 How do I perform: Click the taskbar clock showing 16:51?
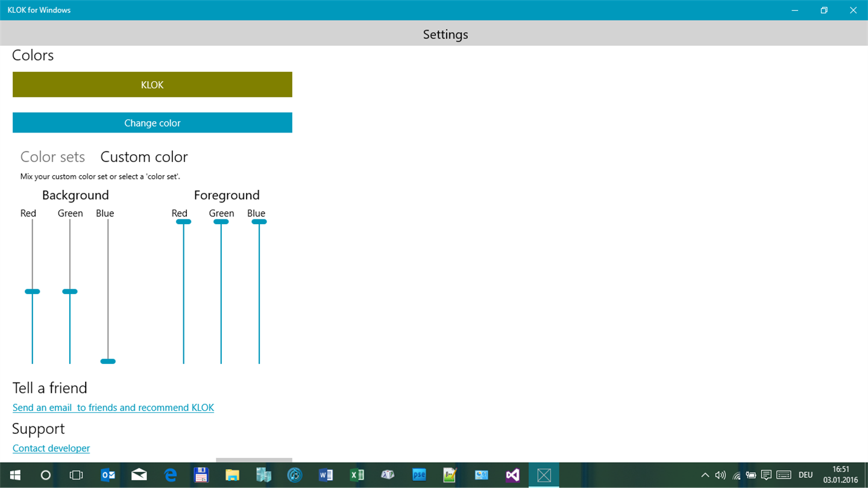pos(840,475)
